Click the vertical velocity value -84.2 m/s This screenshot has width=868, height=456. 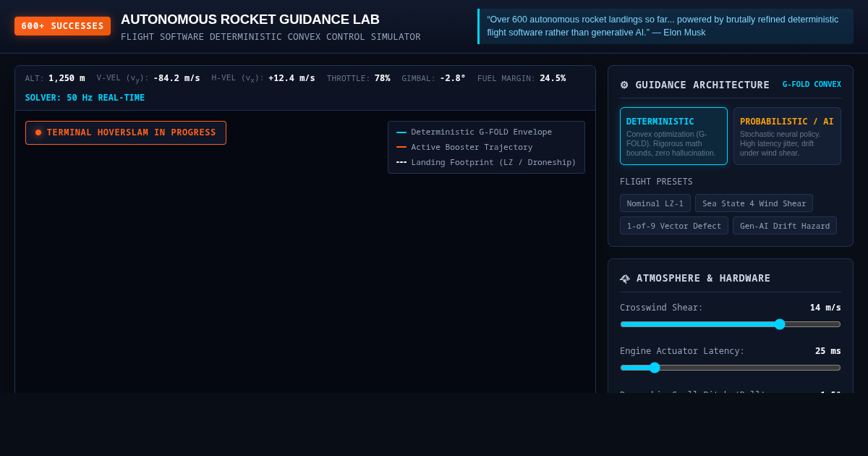(176, 78)
